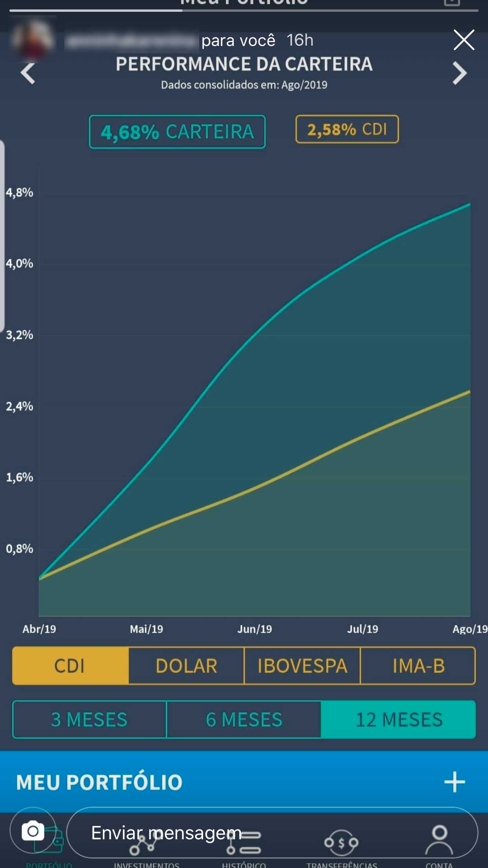
Task: Open the Transferências icon in the bottom bar
Action: coord(341,843)
